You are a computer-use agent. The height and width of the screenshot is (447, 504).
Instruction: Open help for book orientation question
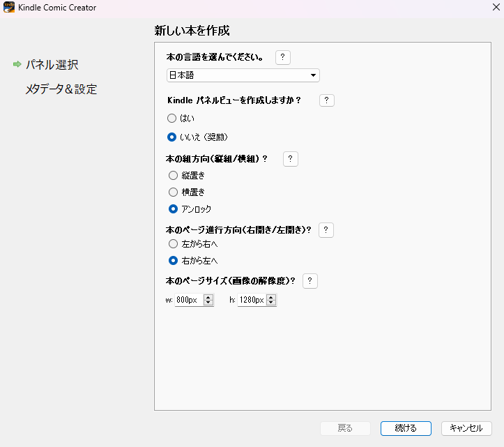(x=291, y=159)
